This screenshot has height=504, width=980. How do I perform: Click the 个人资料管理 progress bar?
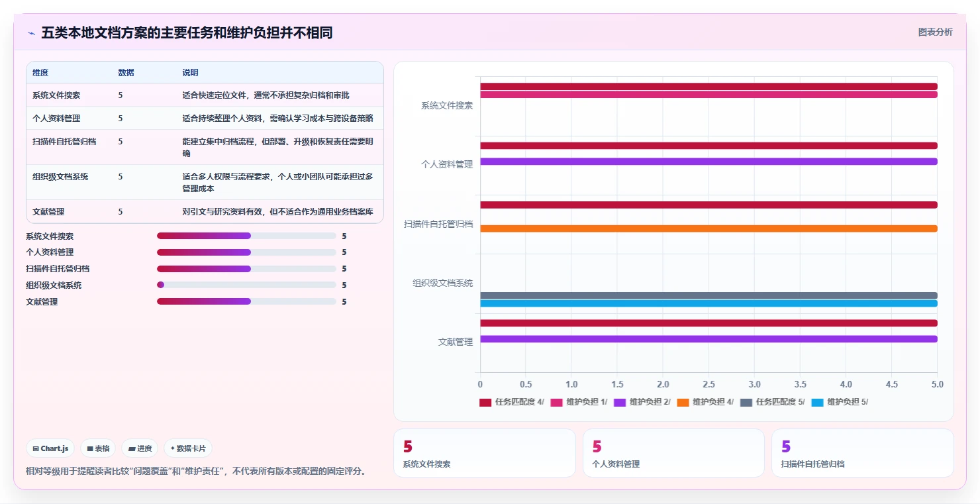point(246,252)
